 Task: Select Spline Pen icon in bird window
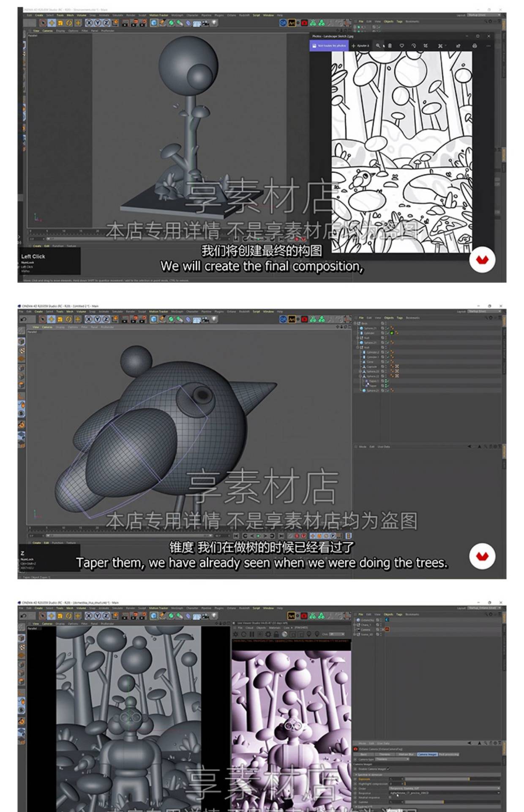[x=162, y=319]
